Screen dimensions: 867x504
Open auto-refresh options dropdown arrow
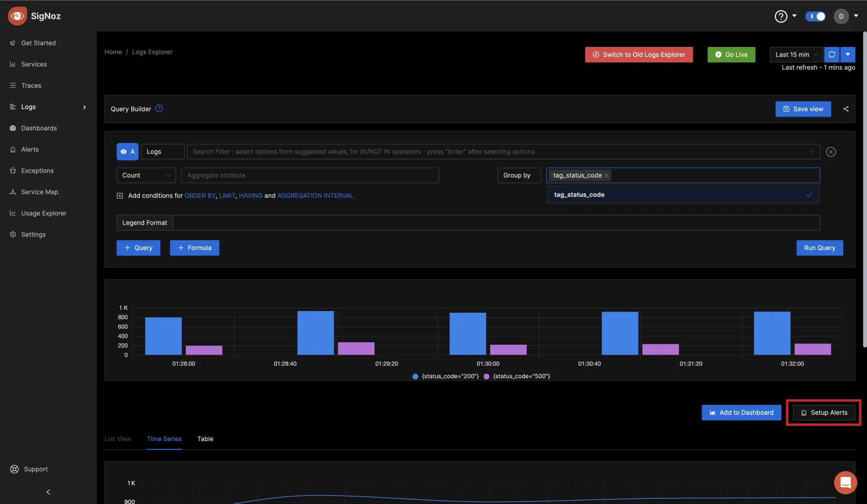click(x=848, y=55)
